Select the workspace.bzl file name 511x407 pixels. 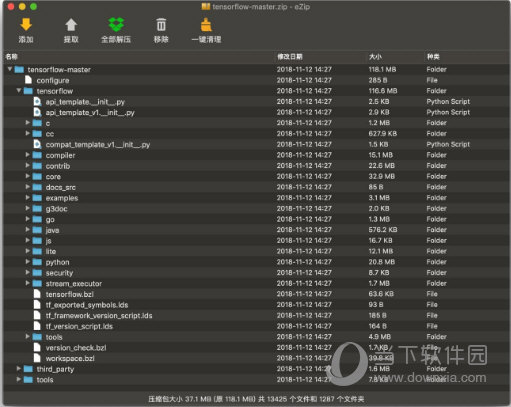[x=70, y=358]
